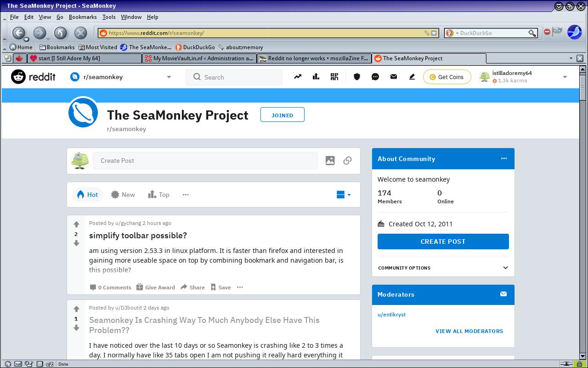Sort posts by Top
The image size is (588, 368).
(159, 195)
